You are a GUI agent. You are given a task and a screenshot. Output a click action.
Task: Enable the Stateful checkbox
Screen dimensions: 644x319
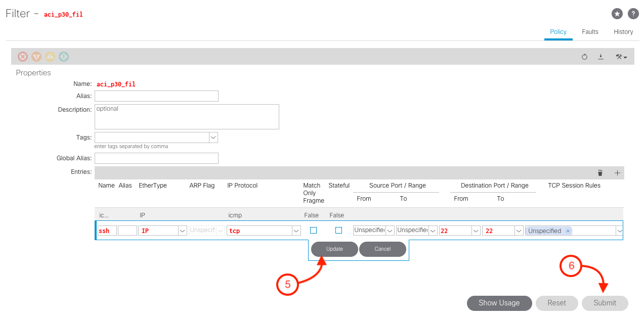click(338, 231)
